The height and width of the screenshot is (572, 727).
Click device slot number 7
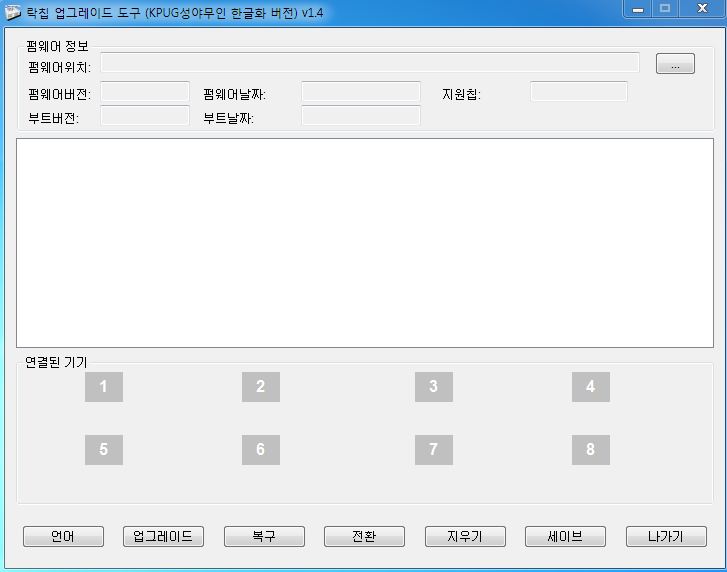pyautogui.click(x=433, y=450)
